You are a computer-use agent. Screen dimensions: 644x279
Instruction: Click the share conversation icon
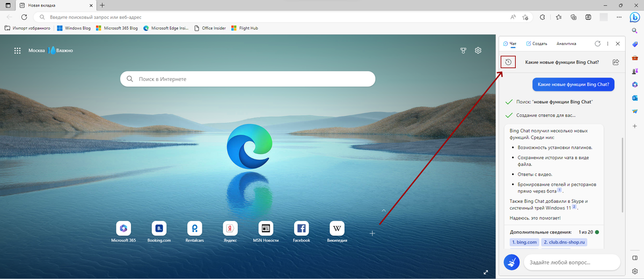pyautogui.click(x=616, y=62)
